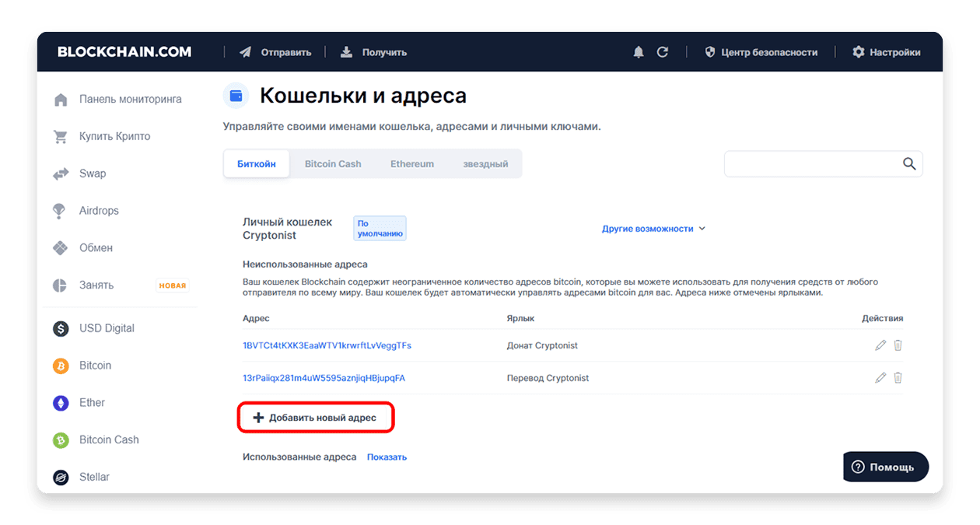Delete the Перевод Cryptonist address
Viewport: 980px width, 525px height.
point(898,378)
